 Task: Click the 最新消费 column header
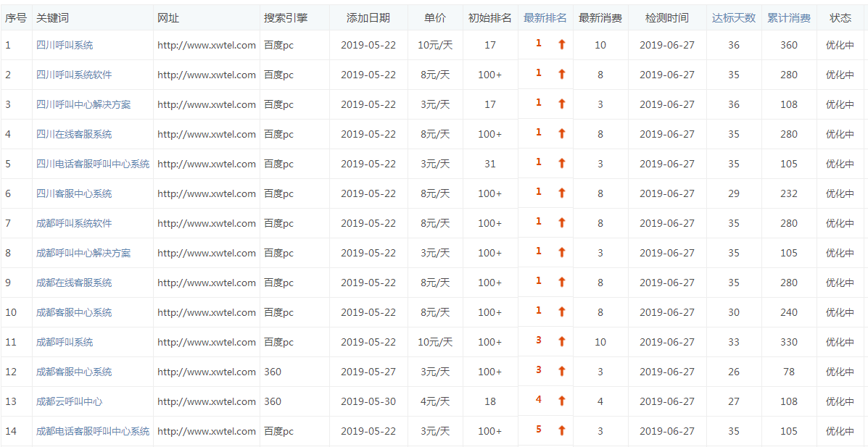[600, 17]
